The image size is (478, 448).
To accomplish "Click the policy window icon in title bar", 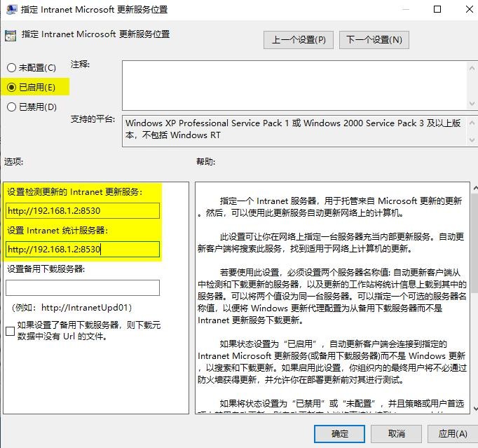I will 11,10.
